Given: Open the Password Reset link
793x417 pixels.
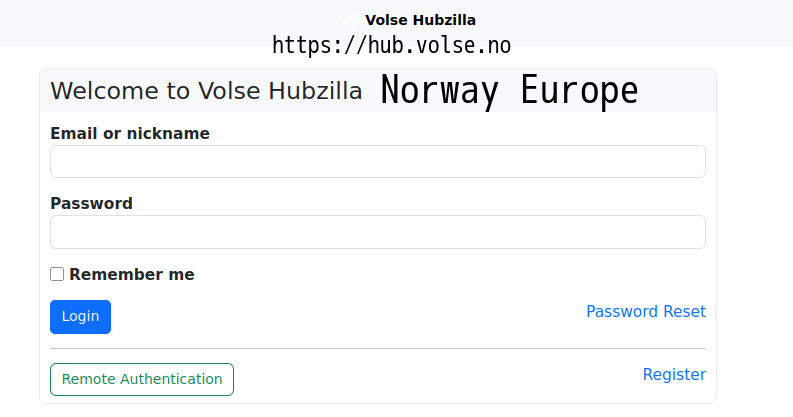Looking at the screenshot, I should point(646,311).
